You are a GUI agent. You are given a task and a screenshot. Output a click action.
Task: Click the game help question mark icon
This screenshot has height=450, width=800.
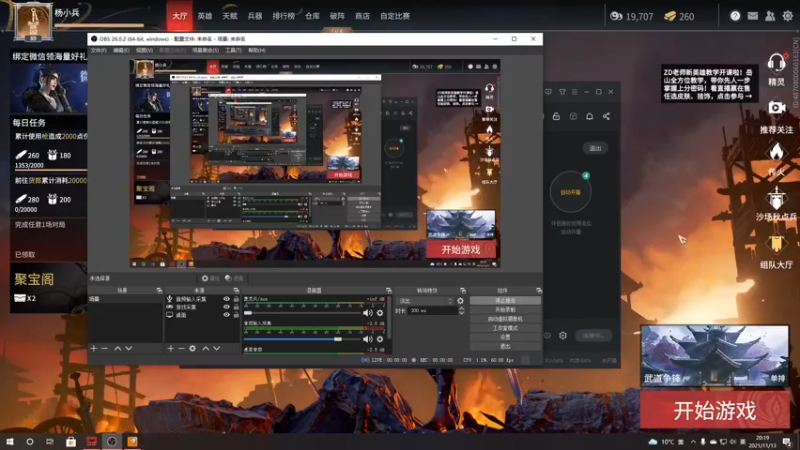(x=735, y=16)
